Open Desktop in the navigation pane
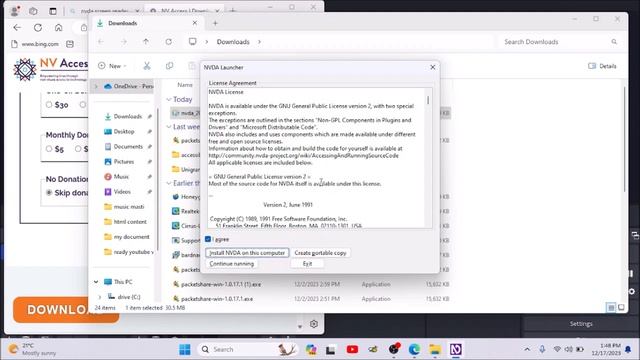Screen dimensions: 640x360 (x=124, y=131)
